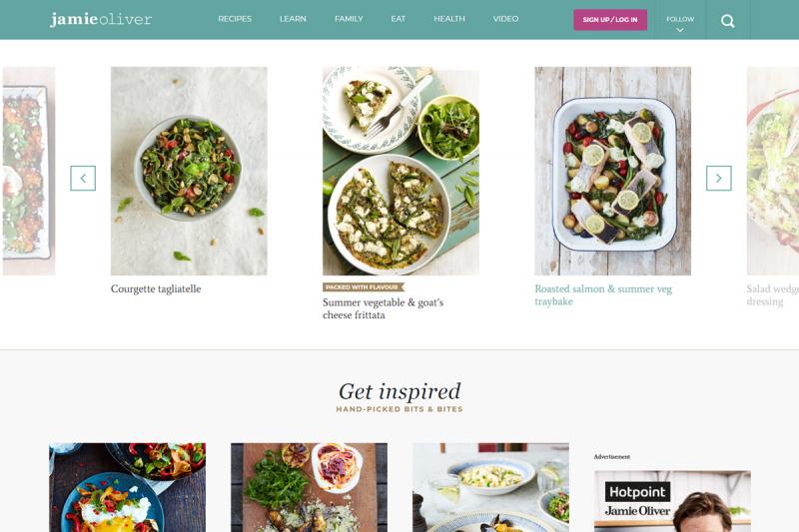799x532 pixels.
Task: Select the roasted salmon traybake photo
Action: click(613, 171)
